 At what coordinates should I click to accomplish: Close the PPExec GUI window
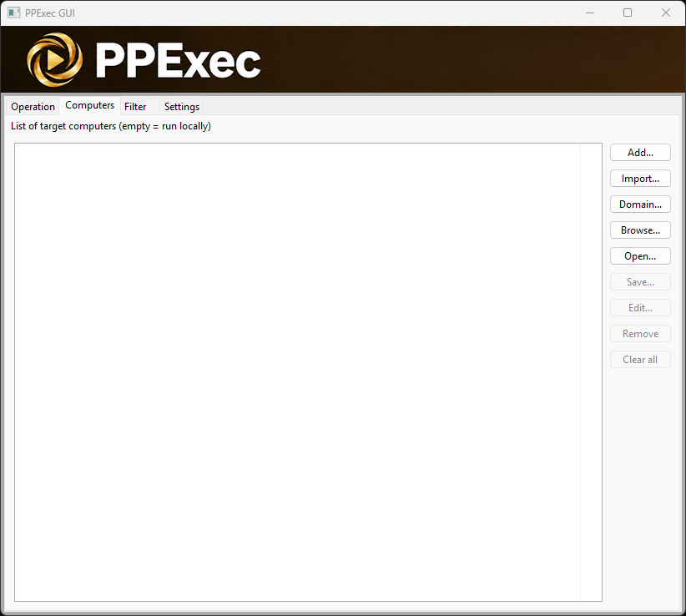pyautogui.click(x=665, y=13)
